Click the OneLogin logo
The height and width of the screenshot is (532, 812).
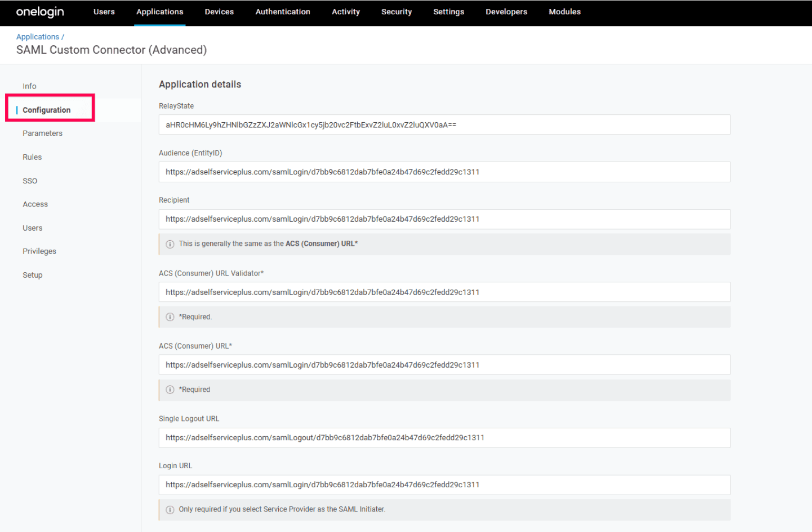pos(40,12)
